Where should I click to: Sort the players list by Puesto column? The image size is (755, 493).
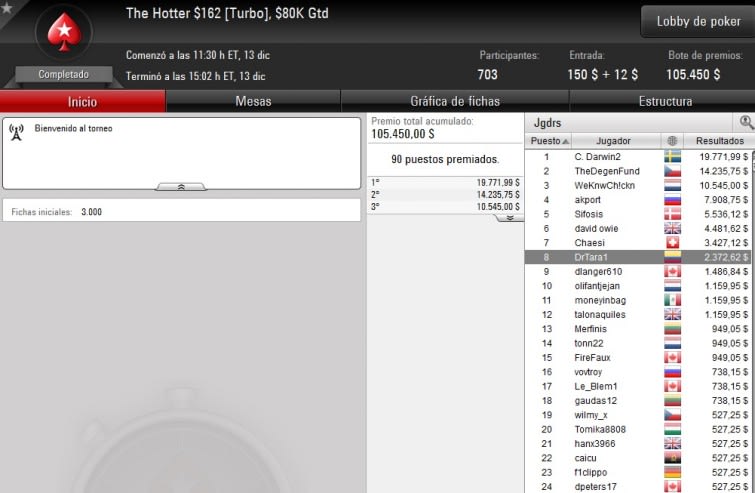tap(548, 141)
